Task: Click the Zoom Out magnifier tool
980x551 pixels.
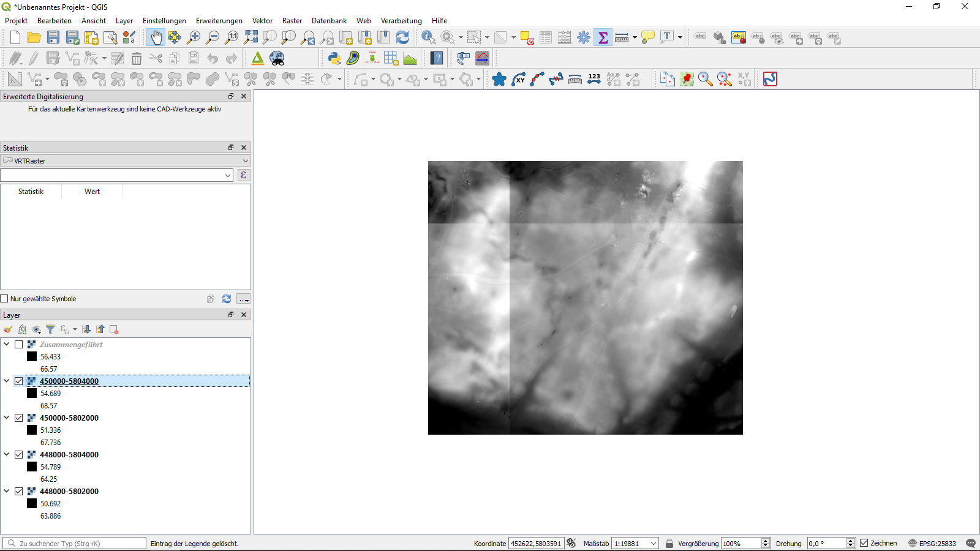Action: click(213, 37)
